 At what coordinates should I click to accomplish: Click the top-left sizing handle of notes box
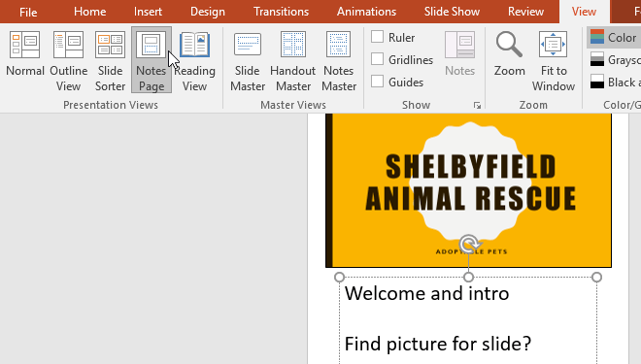(x=339, y=278)
